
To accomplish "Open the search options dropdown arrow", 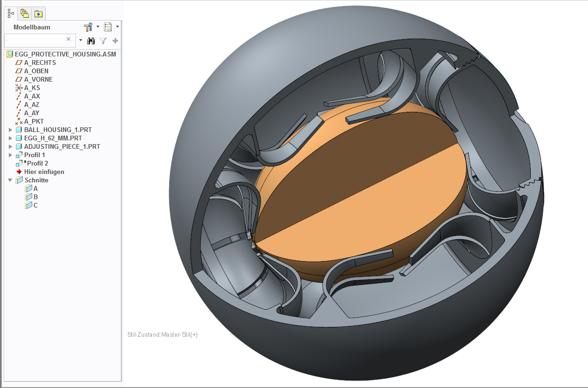I will (x=80, y=40).
